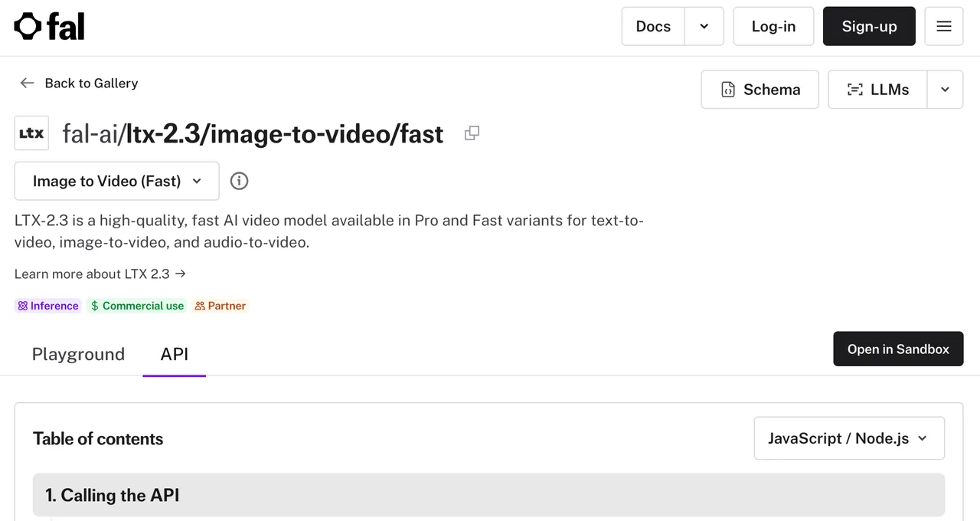
Task: Click the back arrow icon
Action: (27, 83)
